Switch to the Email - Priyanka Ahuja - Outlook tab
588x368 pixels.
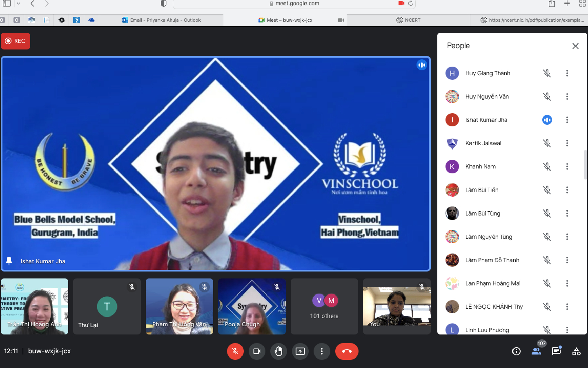tap(161, 20)
